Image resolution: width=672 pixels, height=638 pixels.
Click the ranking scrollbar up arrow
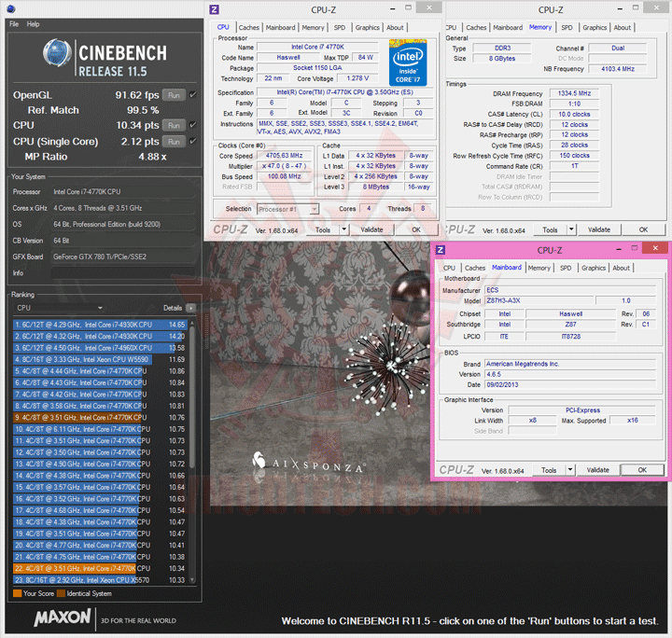click(x=192, y=324)
